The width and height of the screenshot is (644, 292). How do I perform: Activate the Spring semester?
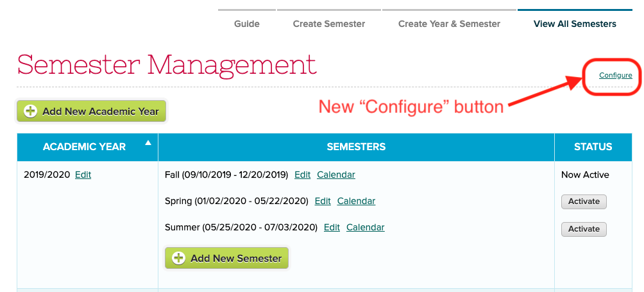click(584, 202)
